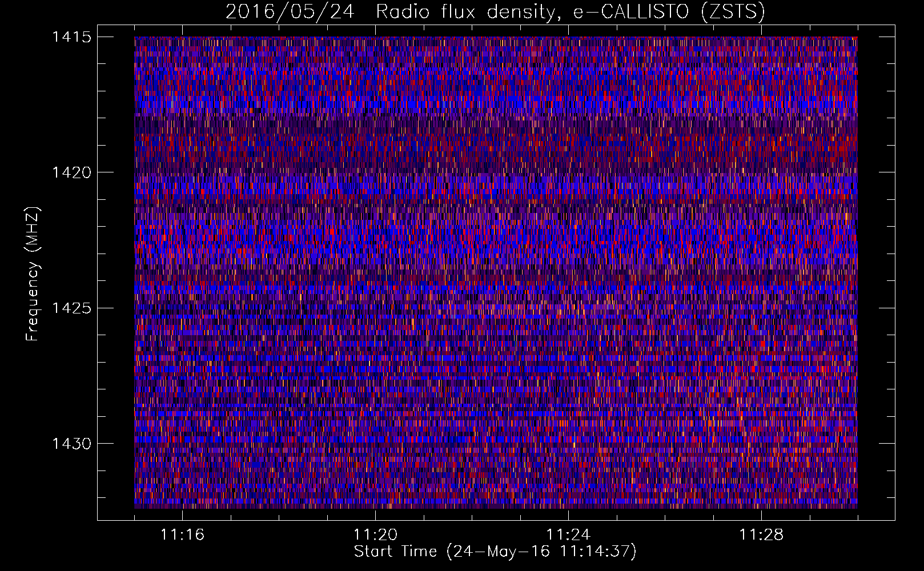The height and width of the screenshot is (571, 924).
Task: Select the 1425 frequency axis label
Action: (x=72, y=308)
